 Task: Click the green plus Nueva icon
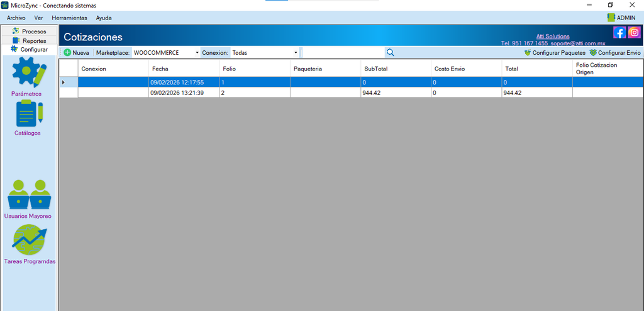click(67, 53)
